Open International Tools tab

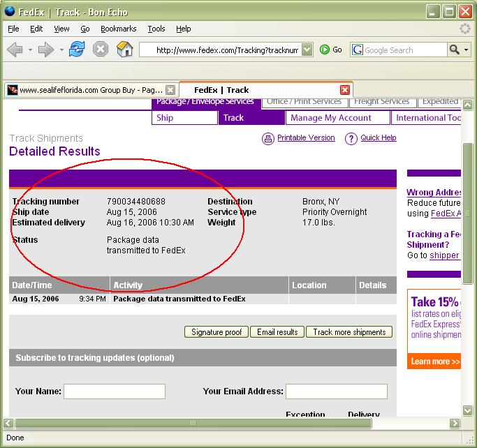click(426, 118)
